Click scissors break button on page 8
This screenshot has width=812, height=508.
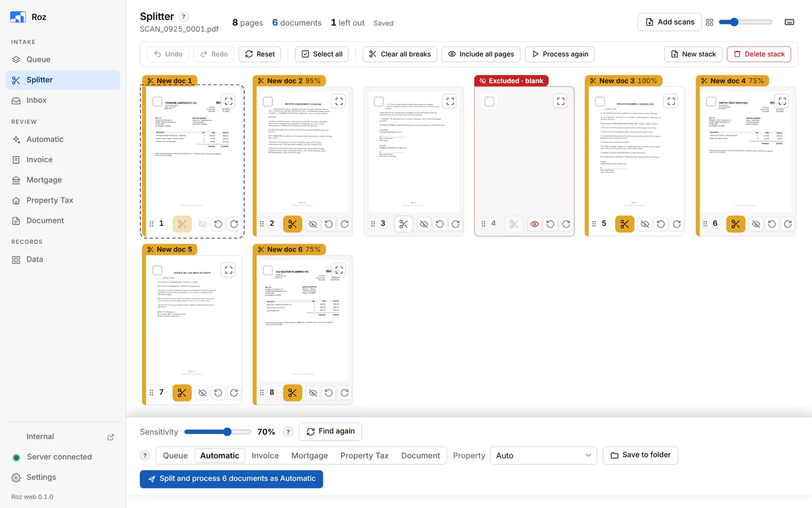coord(292,393)
